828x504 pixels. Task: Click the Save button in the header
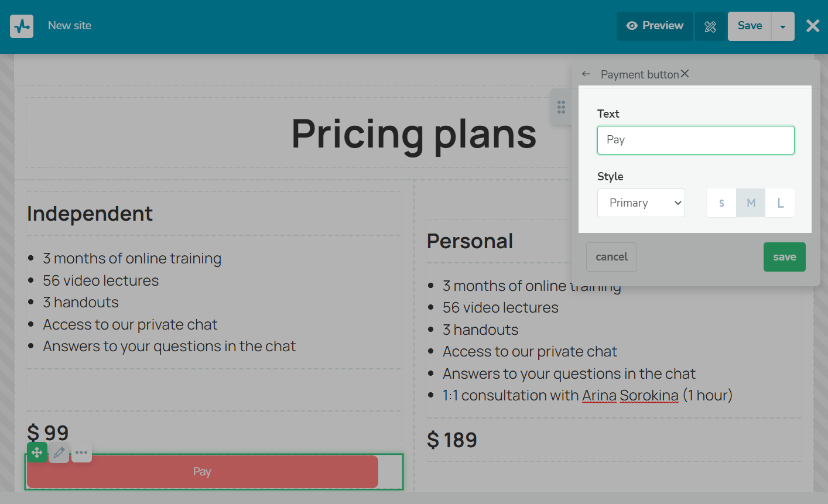(750, 26)
